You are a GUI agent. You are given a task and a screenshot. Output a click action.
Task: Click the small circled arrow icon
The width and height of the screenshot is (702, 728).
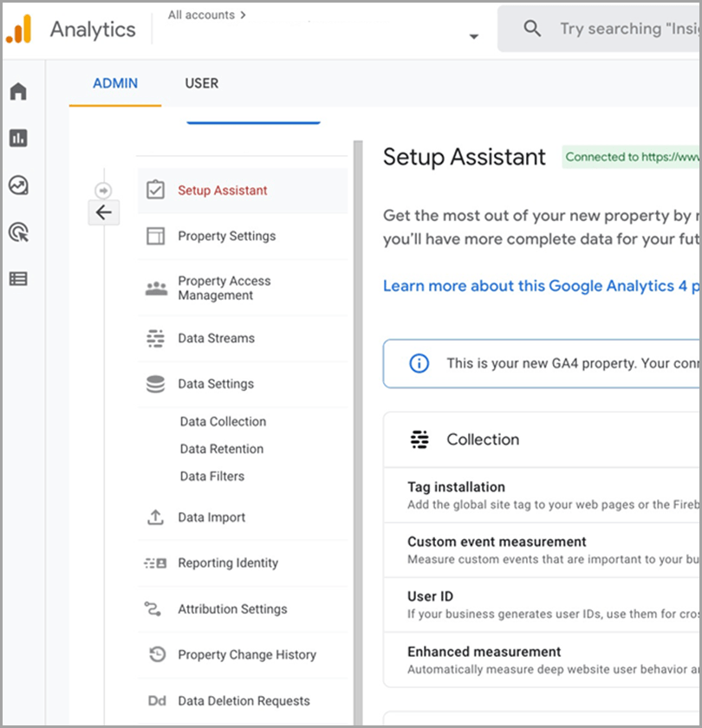coord(103,191)
